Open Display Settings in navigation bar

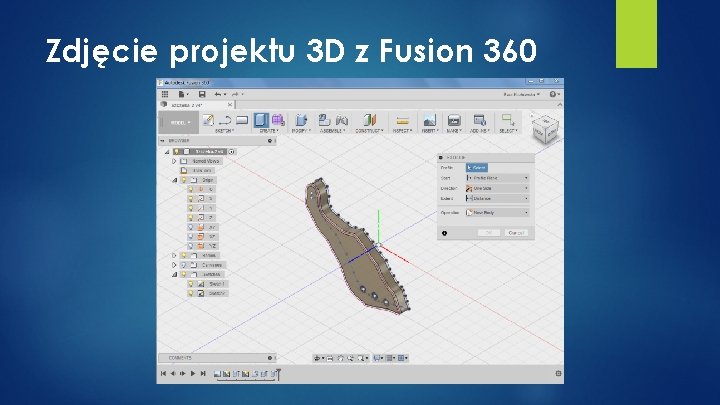tap(378, 358)
